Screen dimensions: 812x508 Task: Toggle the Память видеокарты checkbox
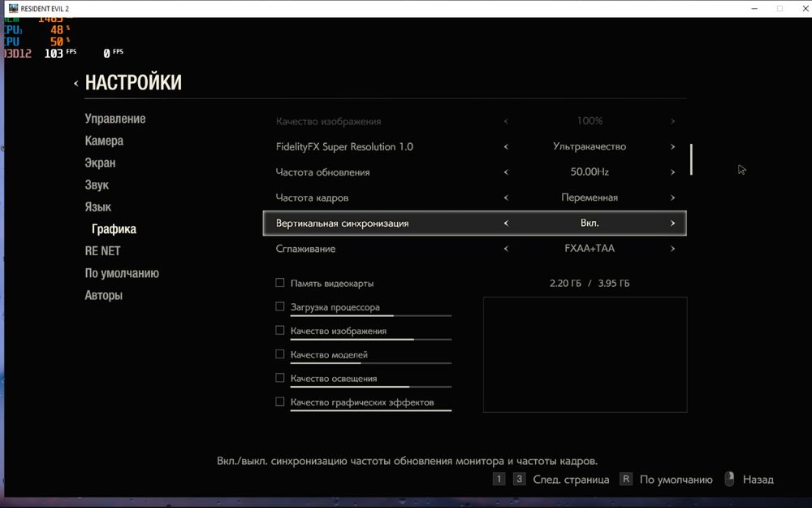(279, 283)
